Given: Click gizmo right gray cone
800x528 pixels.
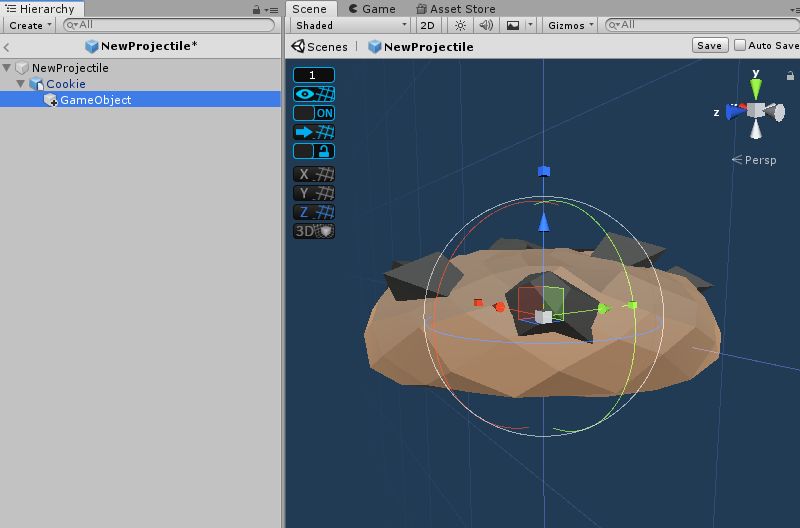Looking at the screenshot, I should tap(776, 112).
